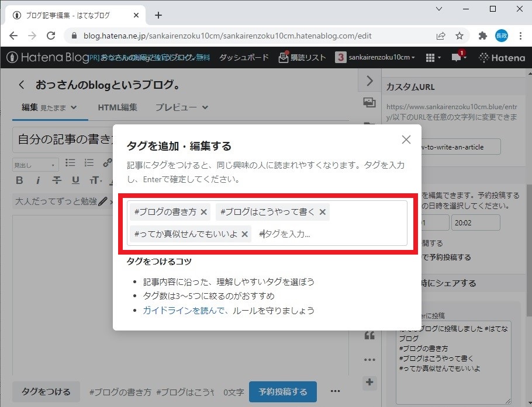Click the Twitter post text area

454,362
